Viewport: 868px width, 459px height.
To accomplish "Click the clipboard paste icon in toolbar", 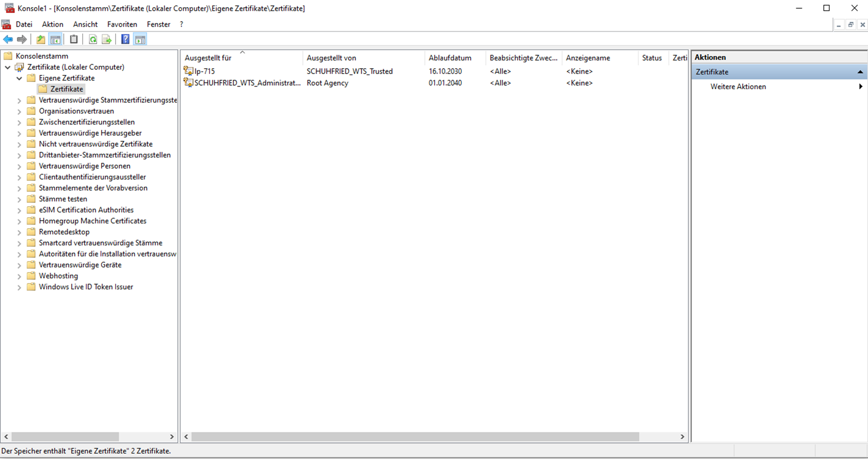I will click(74, 40).
